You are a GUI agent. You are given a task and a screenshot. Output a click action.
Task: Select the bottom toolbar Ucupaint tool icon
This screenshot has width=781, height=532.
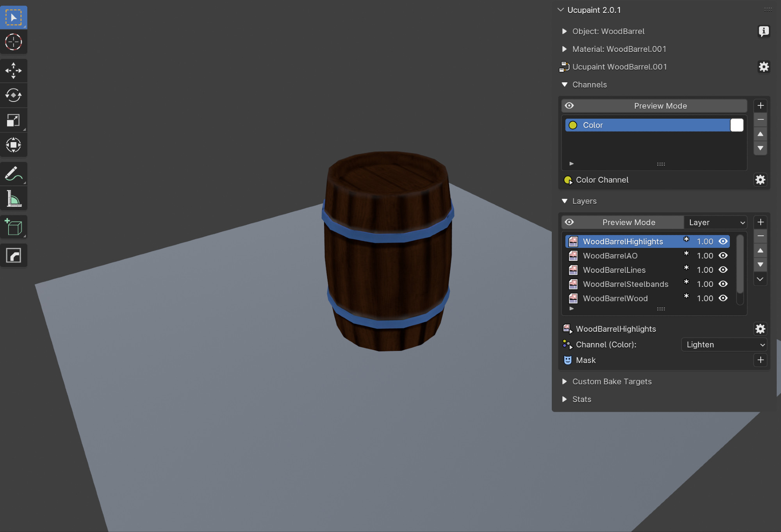14,256
